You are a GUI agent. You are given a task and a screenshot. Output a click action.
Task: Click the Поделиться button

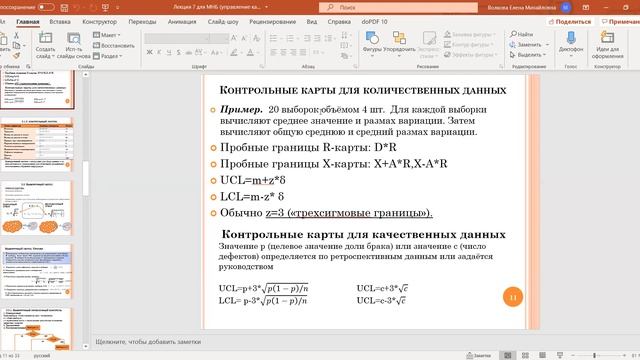pyautogui.click(x=570, y=22)
